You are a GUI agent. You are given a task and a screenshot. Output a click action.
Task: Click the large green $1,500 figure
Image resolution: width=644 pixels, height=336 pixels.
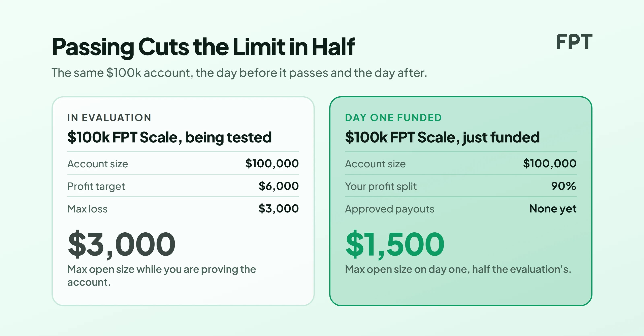tap(395, 244)
